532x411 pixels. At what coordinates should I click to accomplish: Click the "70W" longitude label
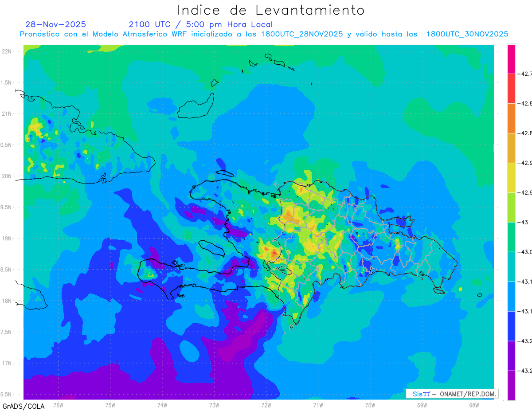click(370, 405)
